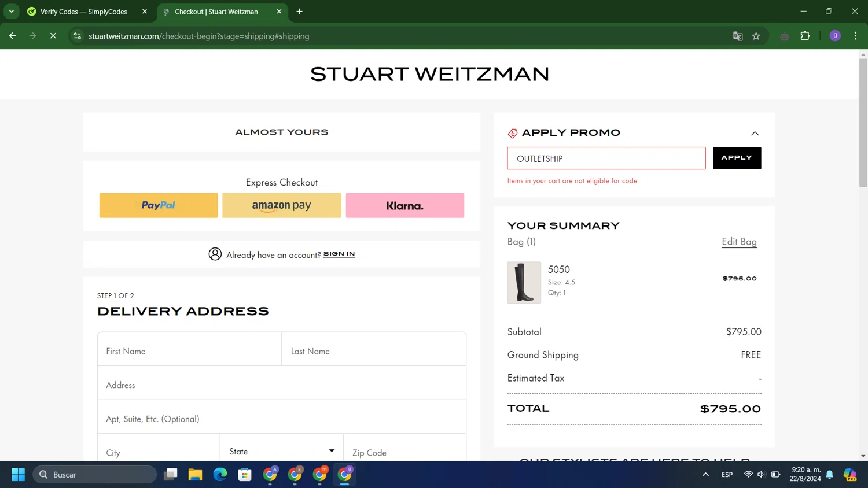Click the address bar URL
868x488 pixels.
click(x=198, y=36)
